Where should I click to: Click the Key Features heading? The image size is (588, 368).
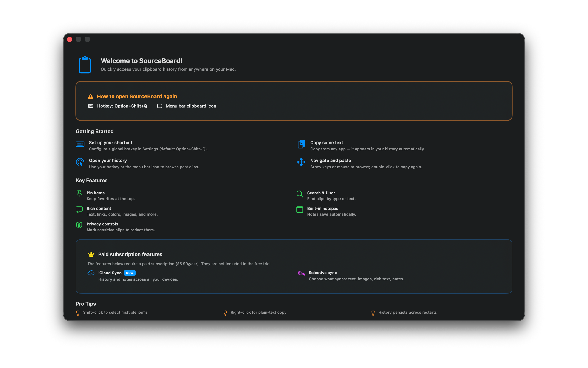pyautogui.click(x=92, y=180)
